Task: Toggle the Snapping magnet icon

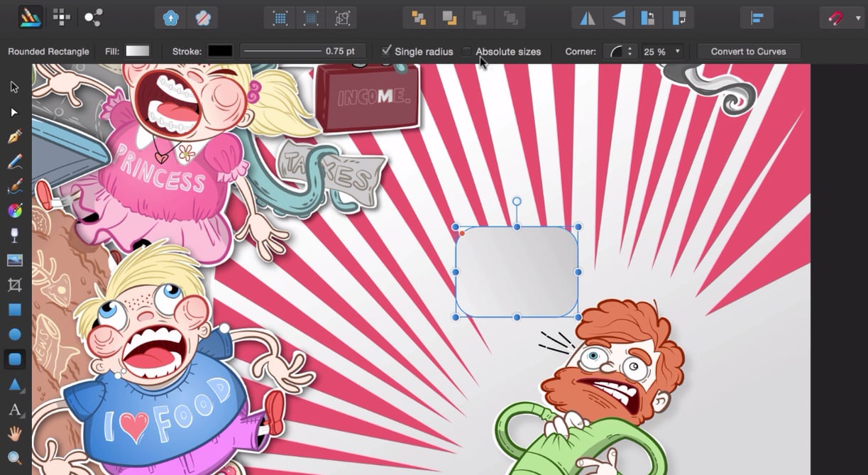Action: point(836,18)
